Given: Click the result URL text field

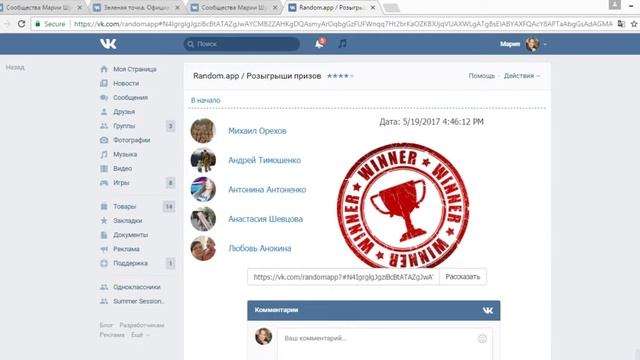Looking at the screenshot, I should tap(343, 277).
